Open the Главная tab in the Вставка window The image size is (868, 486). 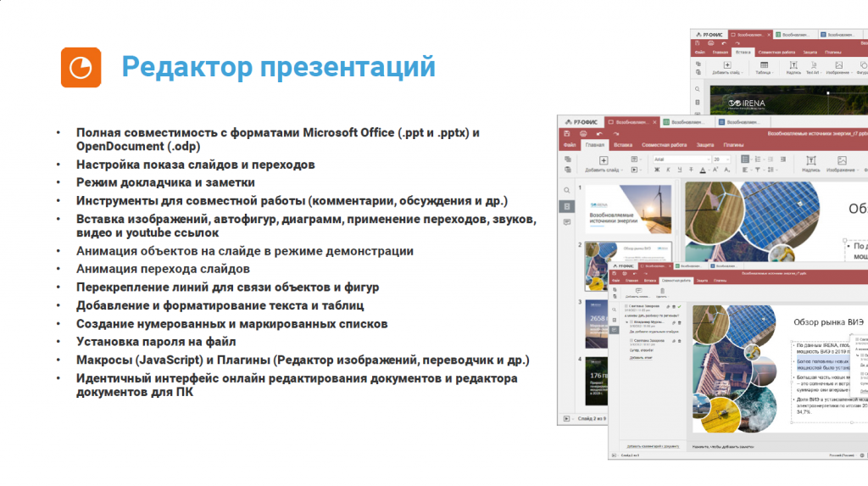(x=721, y=52)
